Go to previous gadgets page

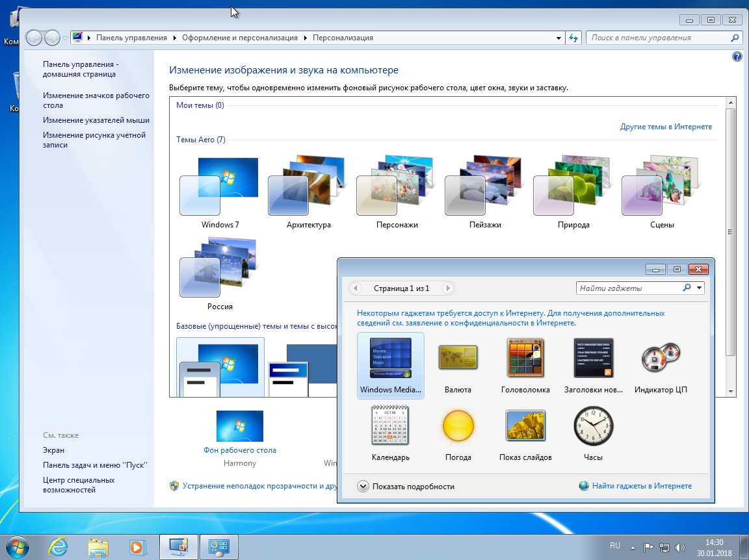click(x=355, y=288)
